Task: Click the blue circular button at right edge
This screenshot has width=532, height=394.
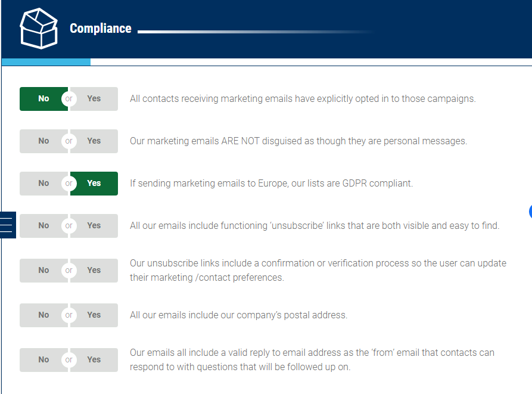Action: pos(530,212)
